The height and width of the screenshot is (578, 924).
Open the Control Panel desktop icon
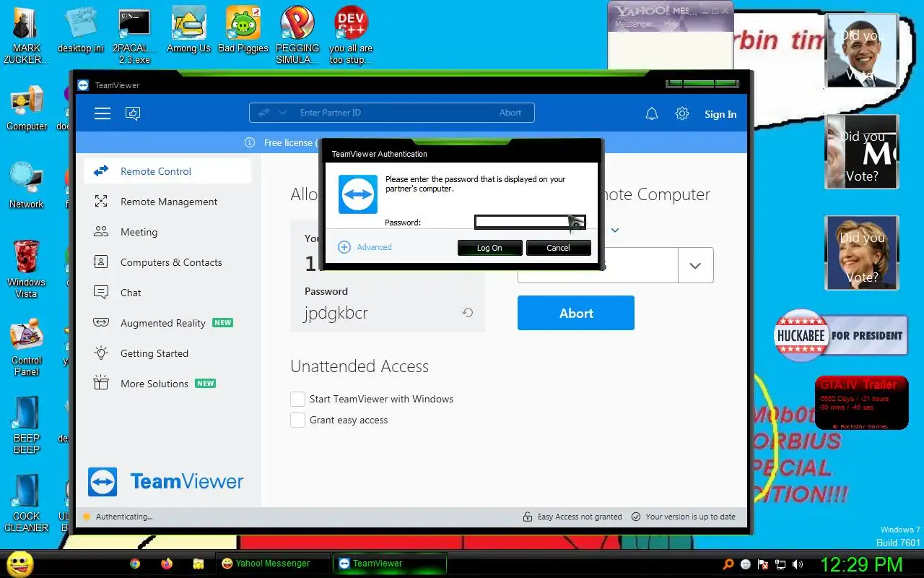click(27, 348)
